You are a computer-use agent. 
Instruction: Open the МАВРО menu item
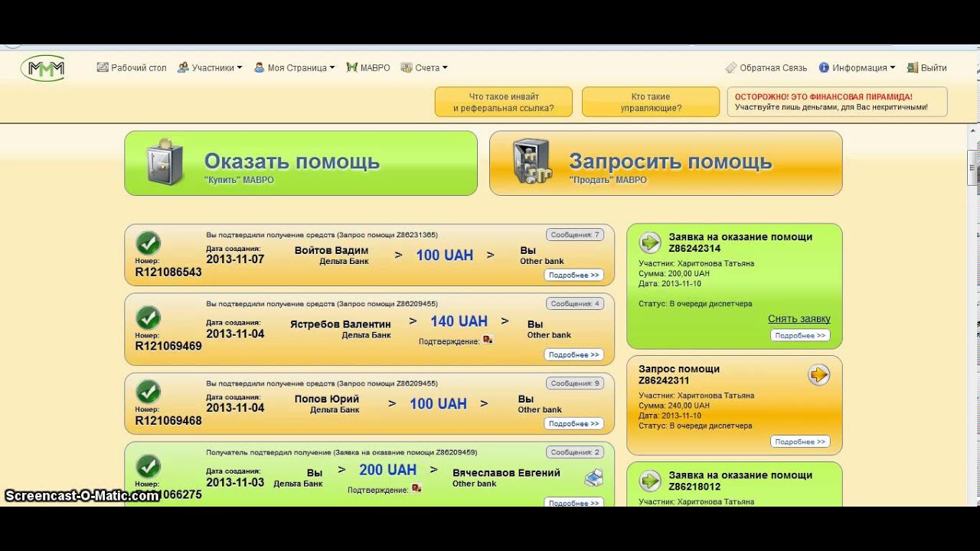coord(368,67)
